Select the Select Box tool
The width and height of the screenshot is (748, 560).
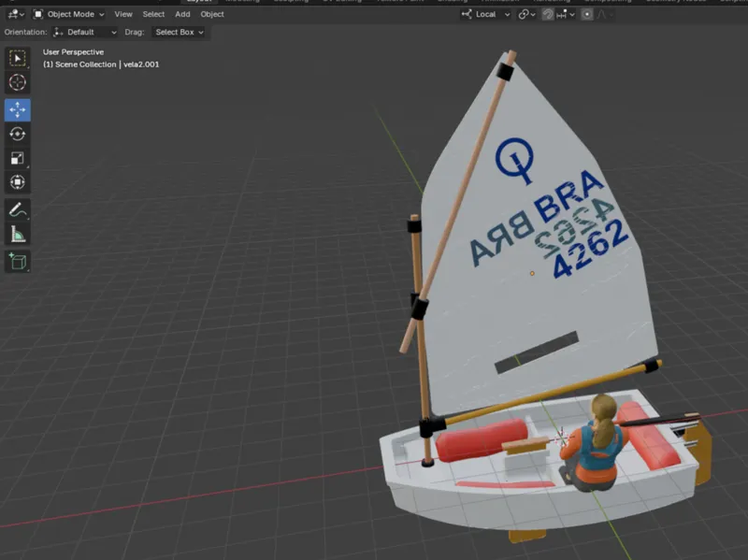click(x=18, y=59)
